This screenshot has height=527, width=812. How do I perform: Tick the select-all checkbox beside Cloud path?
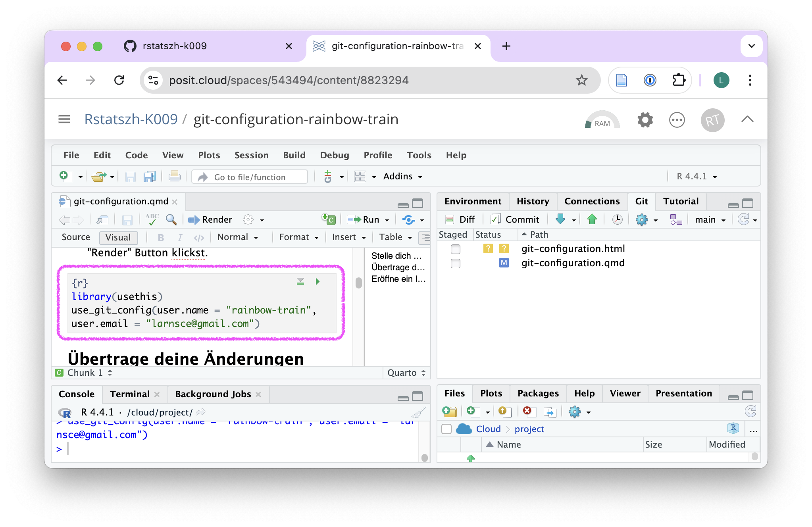coord(446,429)
